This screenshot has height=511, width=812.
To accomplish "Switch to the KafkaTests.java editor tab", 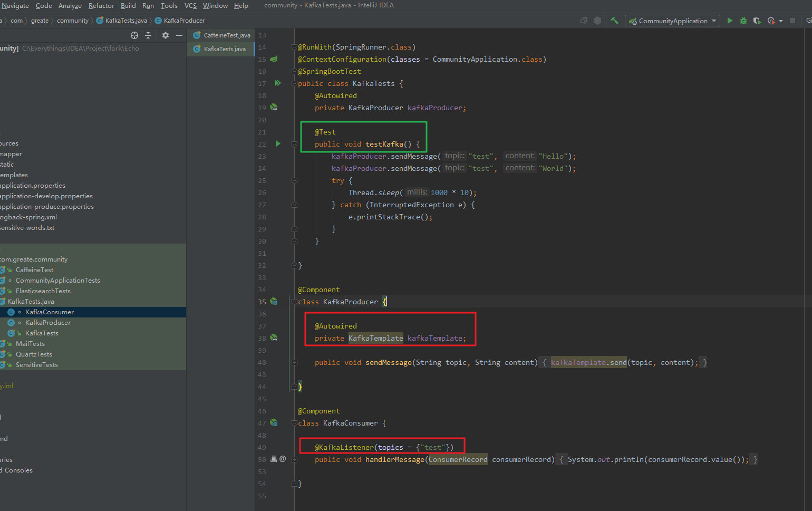I will click(221, 49).
